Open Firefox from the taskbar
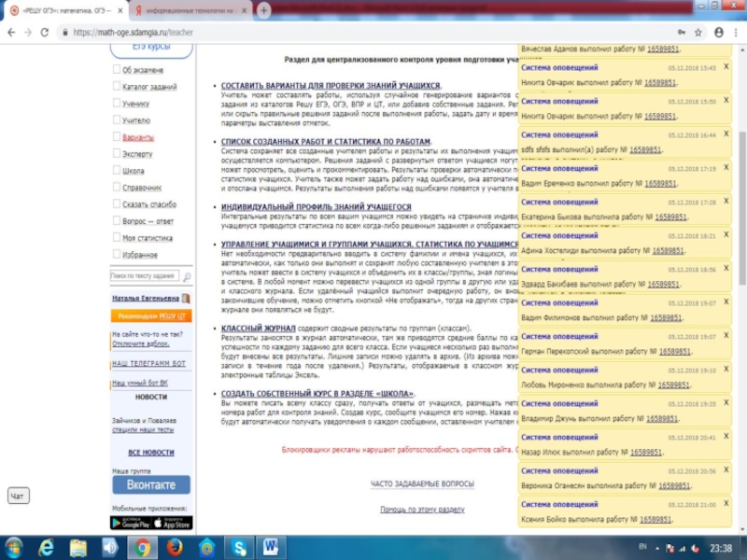The height and width of the screenshot is (560, 747). (x=175, y=548)
